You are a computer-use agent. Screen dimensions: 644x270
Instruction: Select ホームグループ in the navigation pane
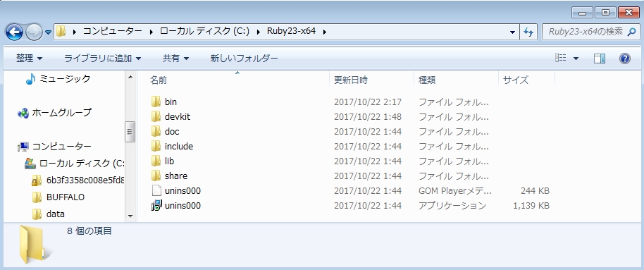tap(61, 113)
